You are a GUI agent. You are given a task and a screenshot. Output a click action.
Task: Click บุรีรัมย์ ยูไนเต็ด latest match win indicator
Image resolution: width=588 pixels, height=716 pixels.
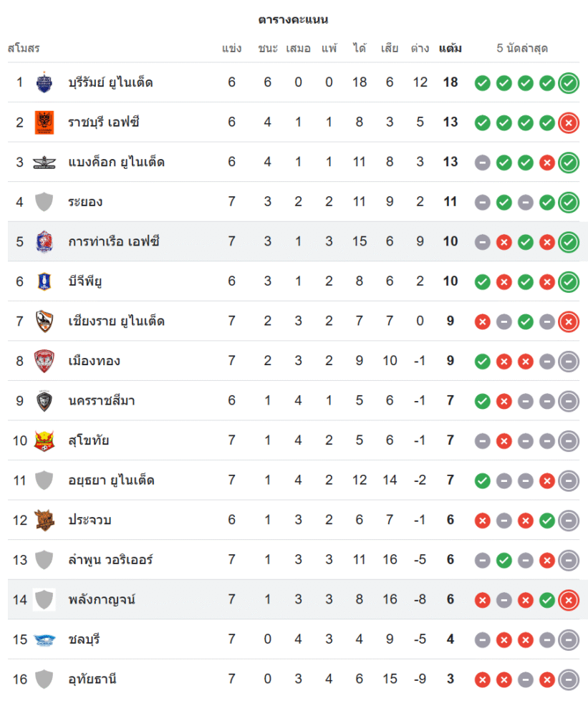pos(569,83)
